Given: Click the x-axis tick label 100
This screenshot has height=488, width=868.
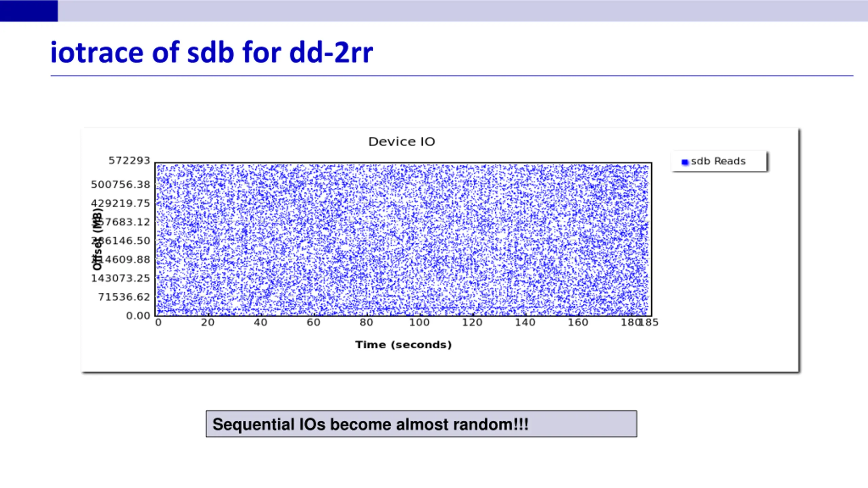Looking at the screenshot, I should point(419,322).
